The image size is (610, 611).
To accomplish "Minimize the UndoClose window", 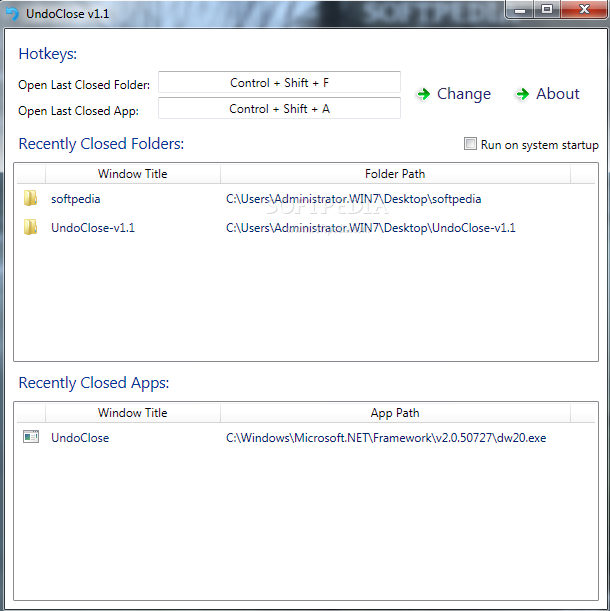I will (x=520, y=9).
